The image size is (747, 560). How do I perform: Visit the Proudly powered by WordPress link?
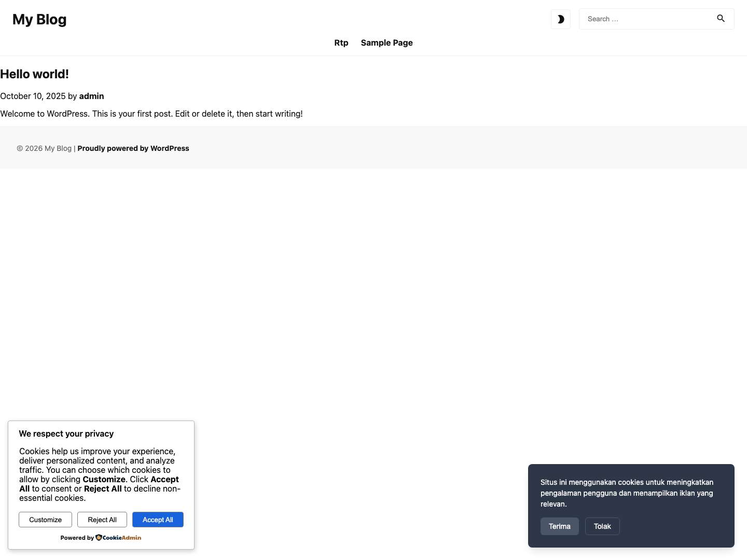pyautogui.click(x=133, y=148)
